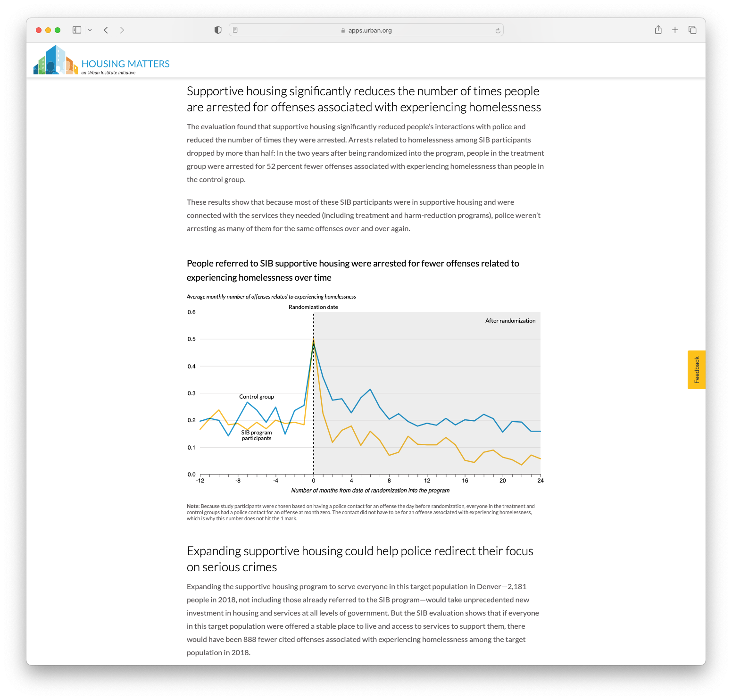Click the 0.6 y-axis value

point(191,312)
